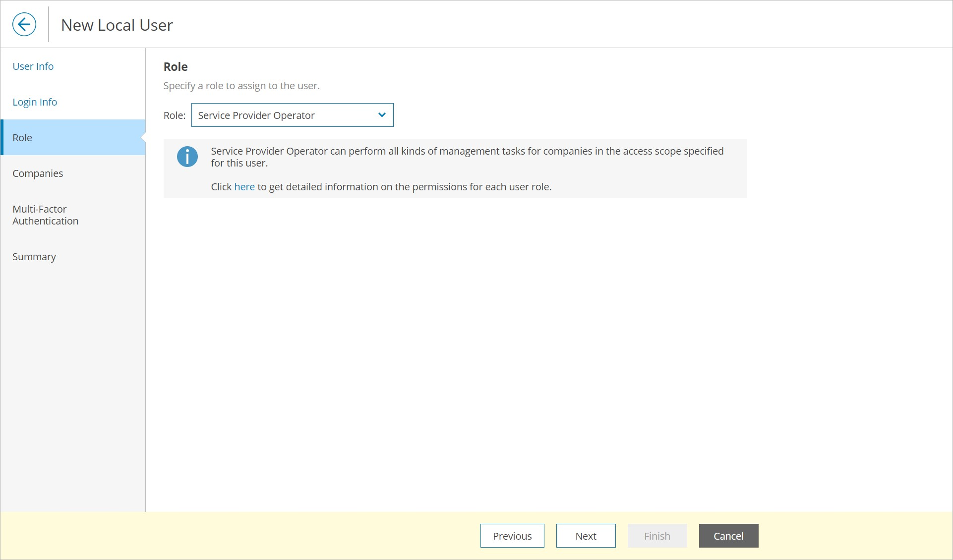Click the 'Specify a role to assign' subtitle

tap(241, 86)
